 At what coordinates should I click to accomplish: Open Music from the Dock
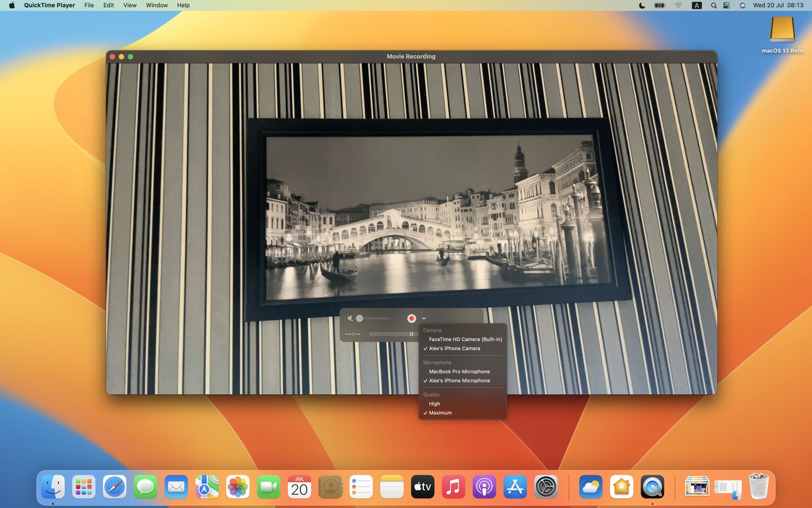[454, 487]
